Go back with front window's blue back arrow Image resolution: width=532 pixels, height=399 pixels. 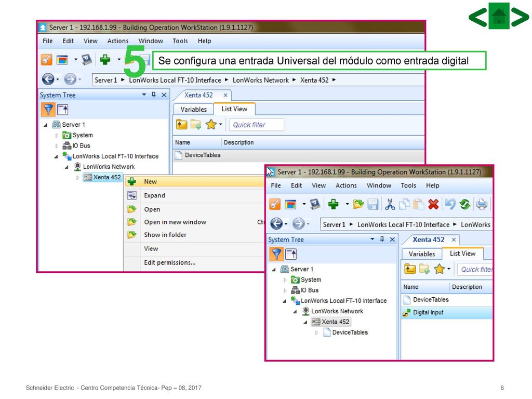pos(276,224)
